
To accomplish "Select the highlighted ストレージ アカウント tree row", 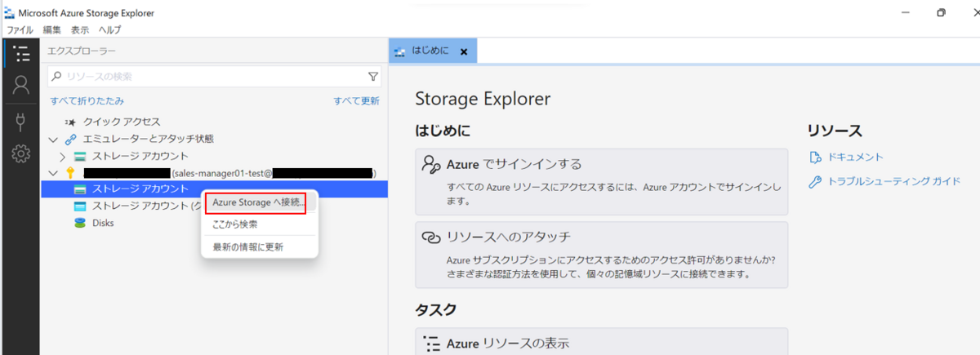I will point(214,189).
